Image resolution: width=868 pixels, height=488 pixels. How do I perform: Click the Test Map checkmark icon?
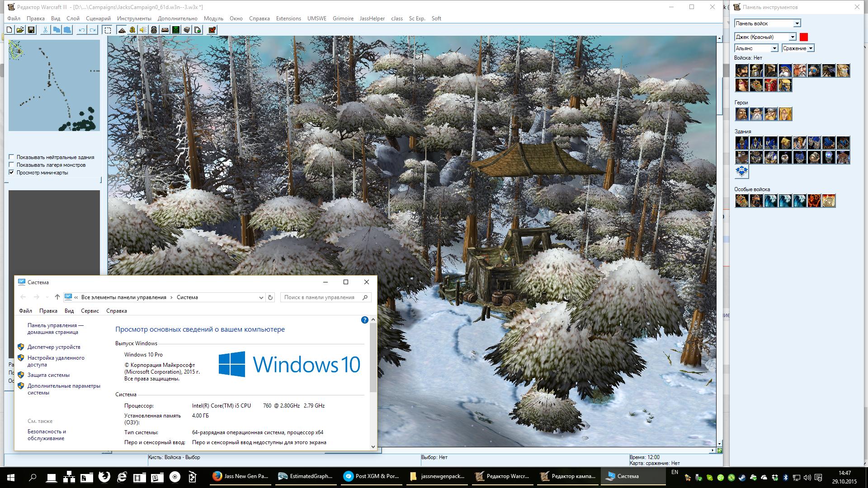click(x=212, y=30)
